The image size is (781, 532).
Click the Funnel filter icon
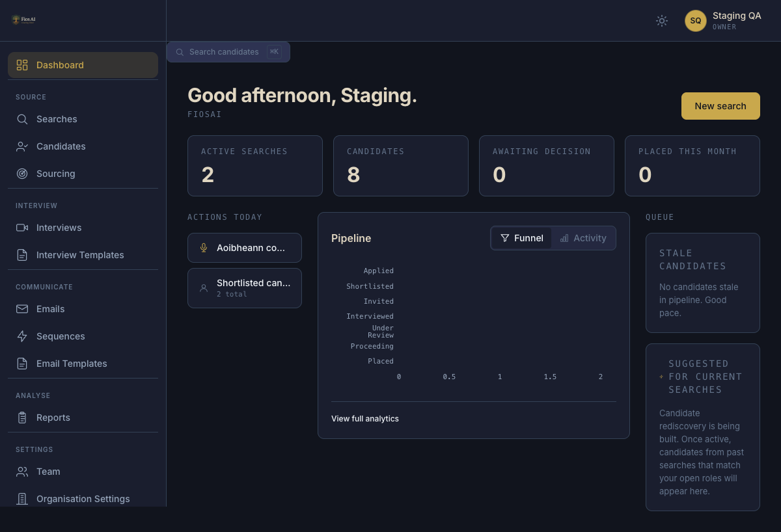505,238
